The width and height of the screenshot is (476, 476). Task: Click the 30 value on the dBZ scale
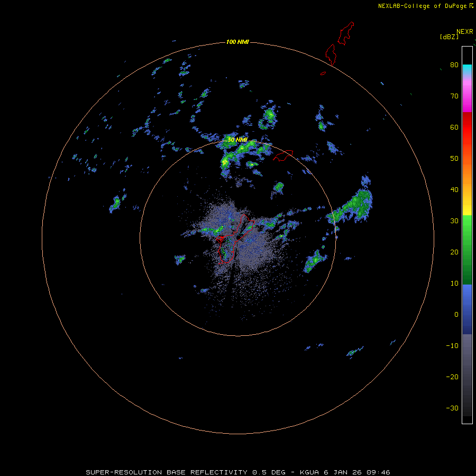coord(454,221)
